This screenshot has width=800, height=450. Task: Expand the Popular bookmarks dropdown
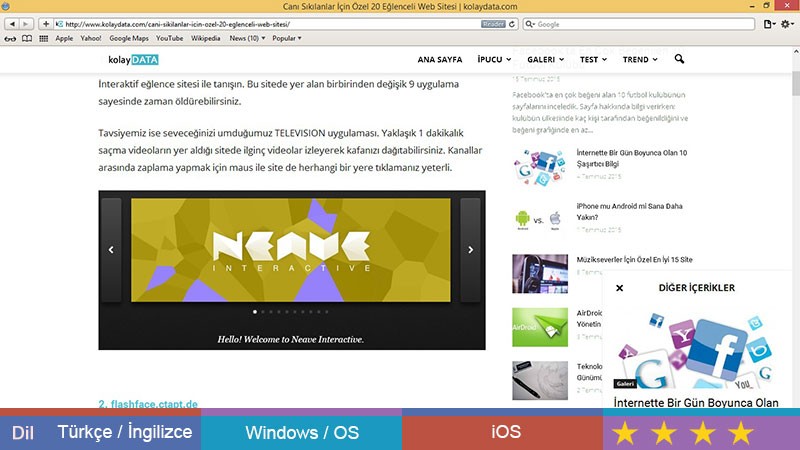tap(287, 38)
